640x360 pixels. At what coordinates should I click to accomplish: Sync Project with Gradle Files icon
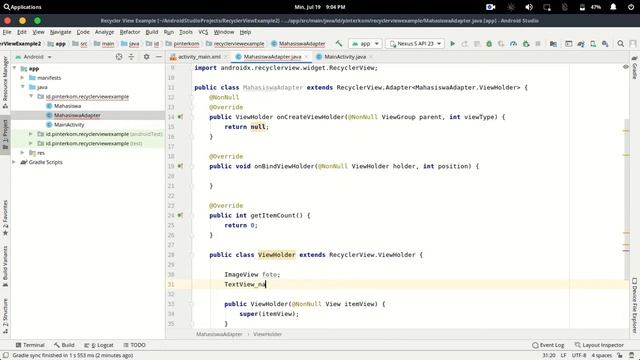tap(581, 44)
